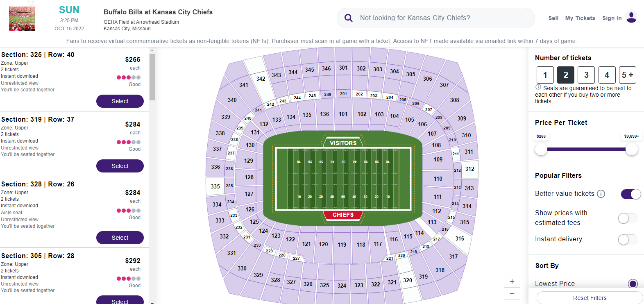Select the Section 325 Row 40 listing
Viewport: 644px width, 304px height.
click(x=120, y=101)
